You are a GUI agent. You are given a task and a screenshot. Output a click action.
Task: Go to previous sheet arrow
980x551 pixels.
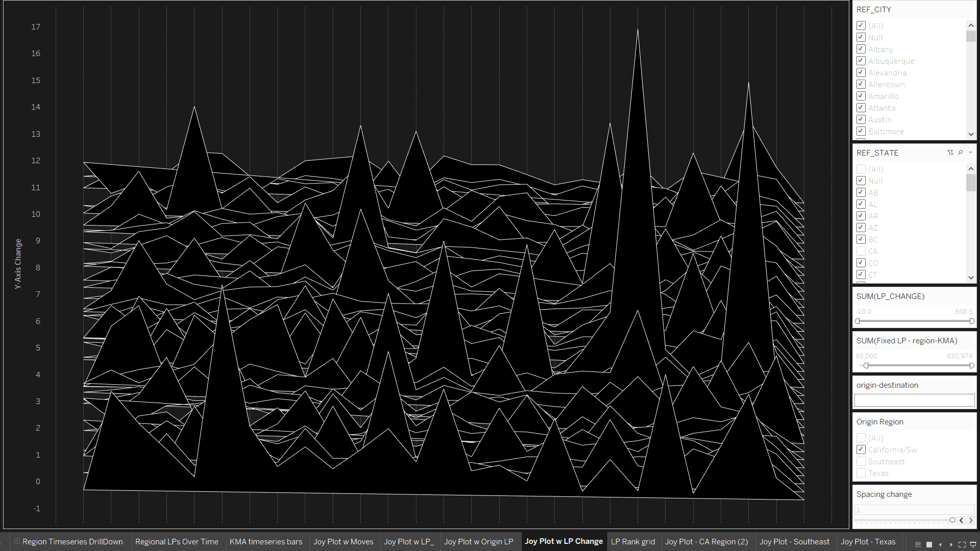pyautogui.click(x=940, y=544)
